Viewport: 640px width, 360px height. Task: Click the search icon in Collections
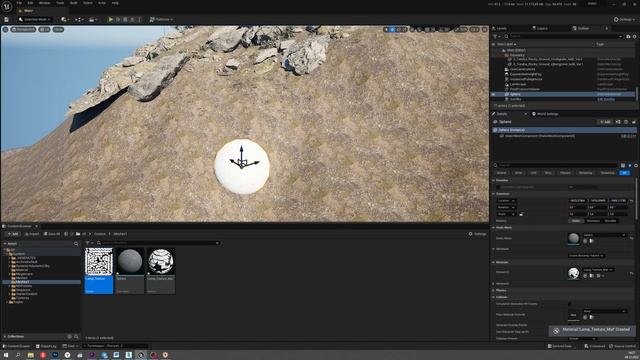(76, 336)
